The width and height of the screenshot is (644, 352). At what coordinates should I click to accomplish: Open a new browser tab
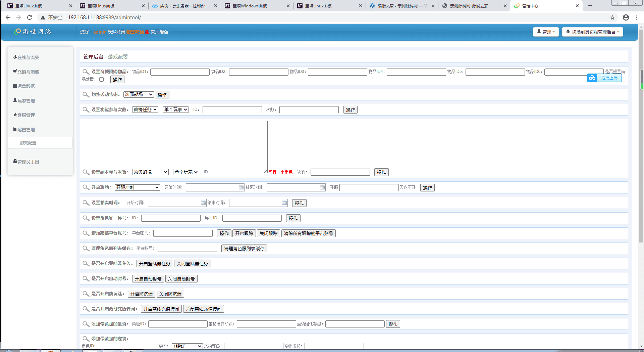coord(590,6)
